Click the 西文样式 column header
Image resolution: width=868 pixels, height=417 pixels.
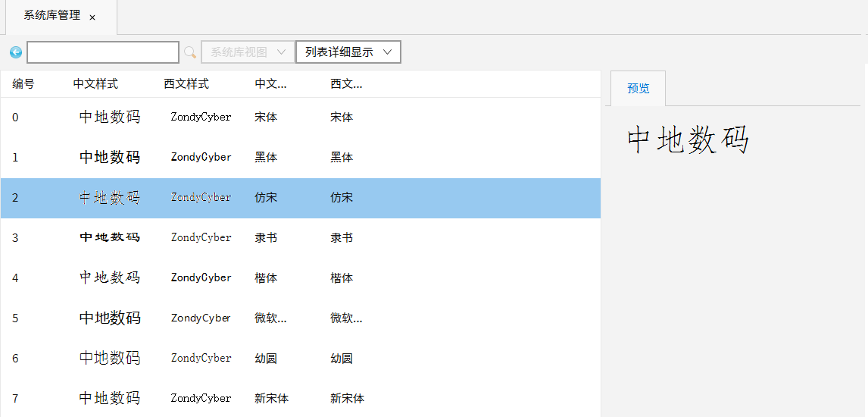[186, 84]
